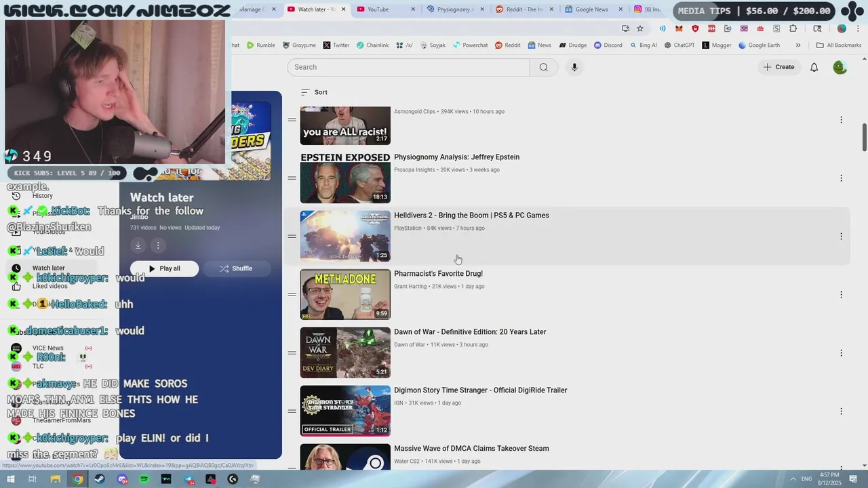Open more options for Asmongold Clips video
Viewport: 868px width, 488px height.
tap(841, 120)
